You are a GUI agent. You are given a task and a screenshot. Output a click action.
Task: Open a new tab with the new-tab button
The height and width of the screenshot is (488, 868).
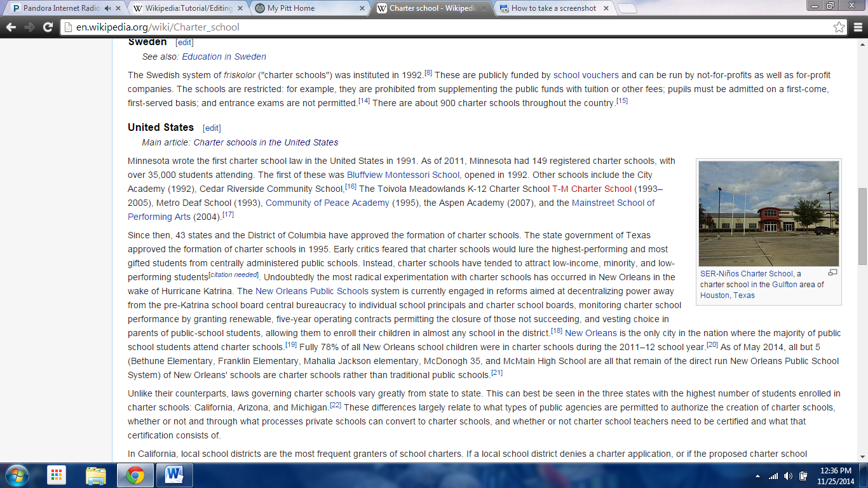point(627,8)
